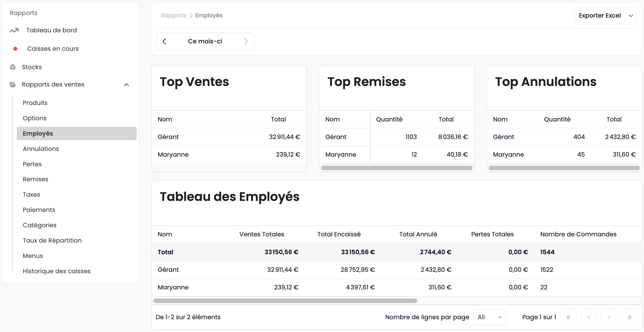644x332 pixels.
Task: Switch to the Remises report
Action: pos(35,179)
